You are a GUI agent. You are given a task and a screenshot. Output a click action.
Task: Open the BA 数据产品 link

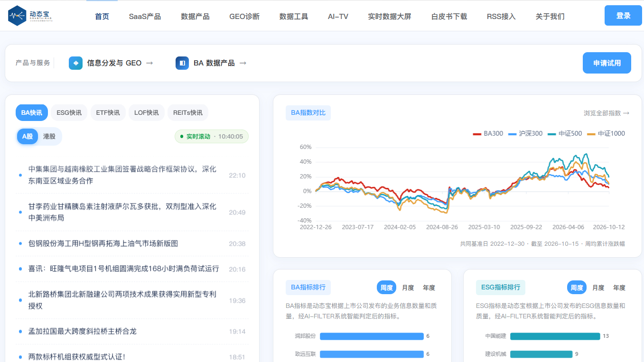[211, 63]
